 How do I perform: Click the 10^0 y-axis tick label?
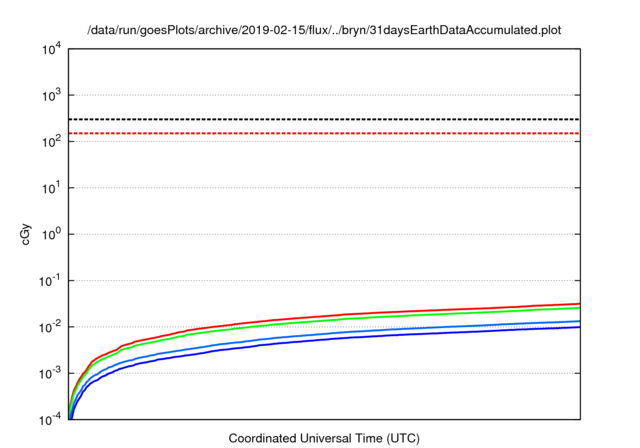[x=52, y=235]
